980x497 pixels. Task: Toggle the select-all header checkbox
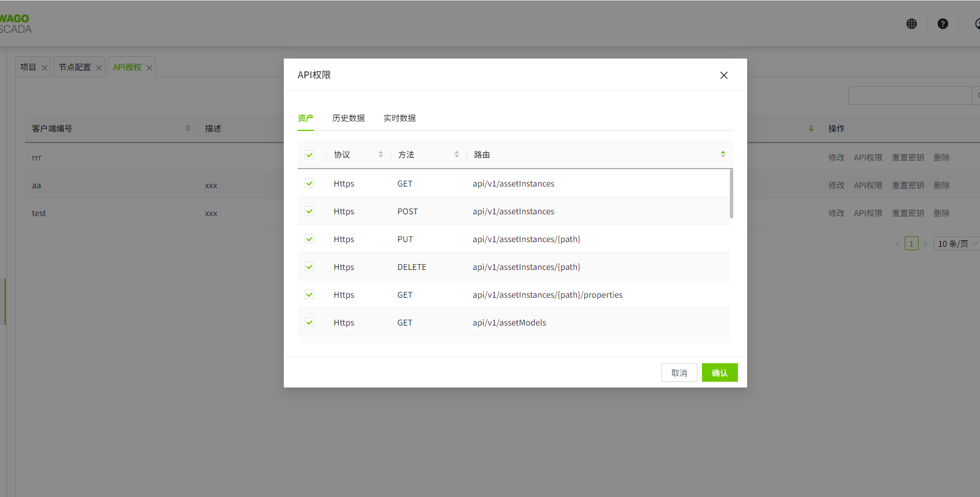[x=309, y=155]
